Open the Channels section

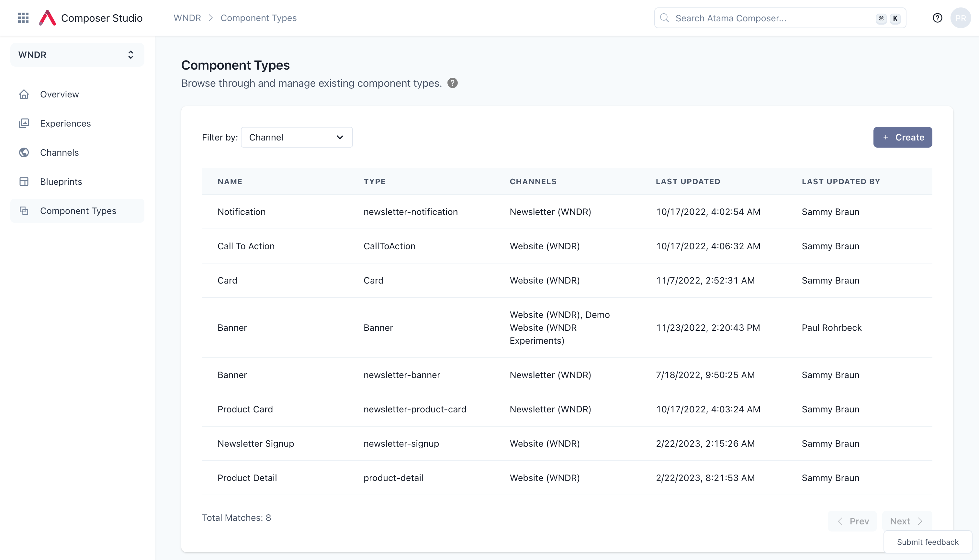(x=59, y=152)
